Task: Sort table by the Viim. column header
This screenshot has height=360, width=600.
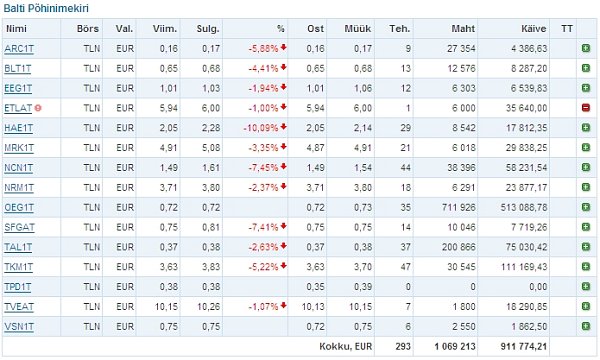Action: click(x=165, y=29)
